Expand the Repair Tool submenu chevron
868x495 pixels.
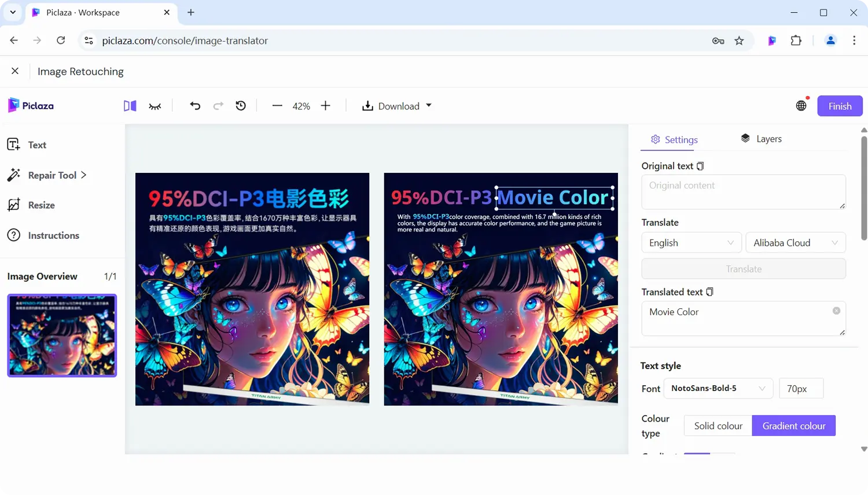pyautogui.click(x=84, y=175)
